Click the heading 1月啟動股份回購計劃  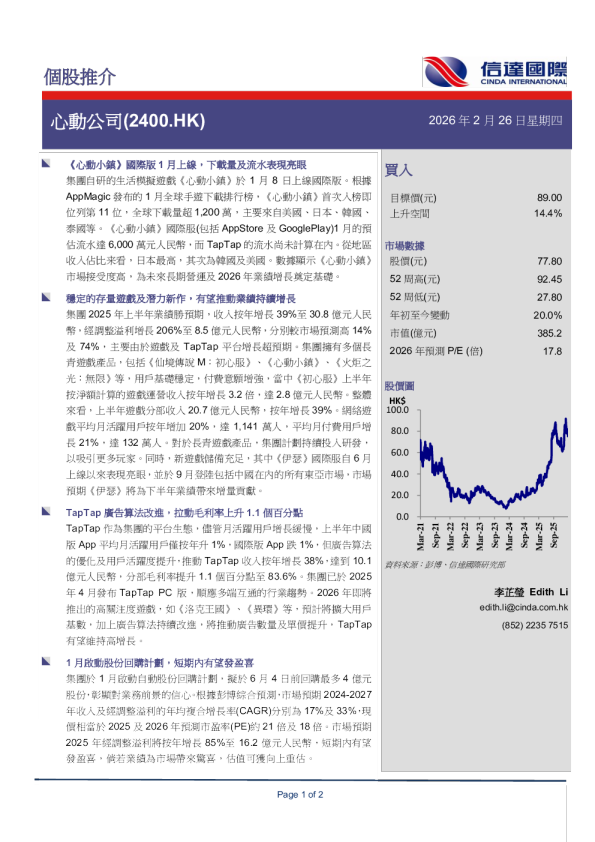[x=160, y=663]
